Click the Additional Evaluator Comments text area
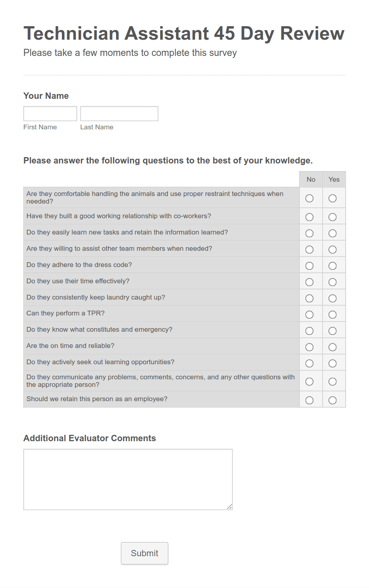Image resolution: width=369 pixels, height=588 pixels. (x=128, y=479)
